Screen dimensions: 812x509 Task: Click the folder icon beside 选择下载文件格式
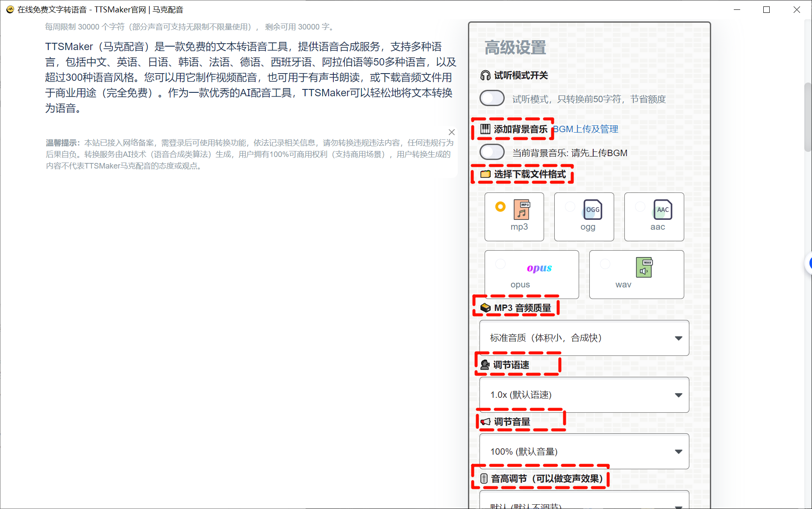pyautogui.click(x=485, y=174)
